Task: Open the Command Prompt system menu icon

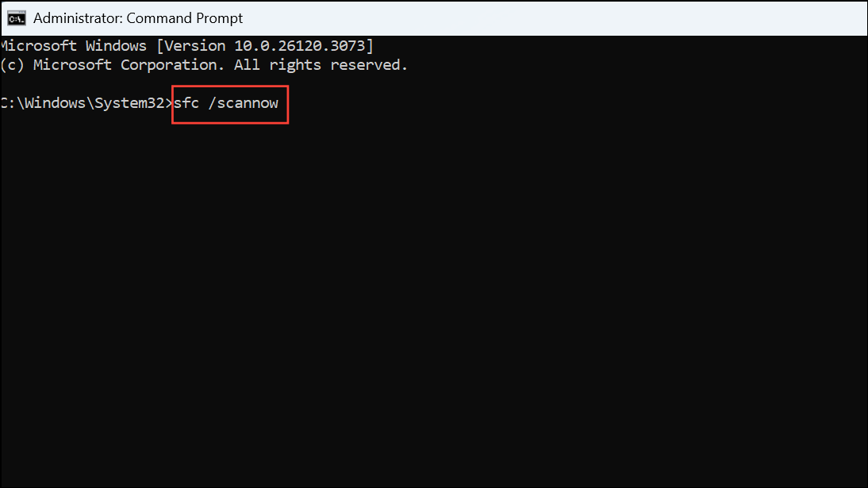Action: click(x=17, y=18)
